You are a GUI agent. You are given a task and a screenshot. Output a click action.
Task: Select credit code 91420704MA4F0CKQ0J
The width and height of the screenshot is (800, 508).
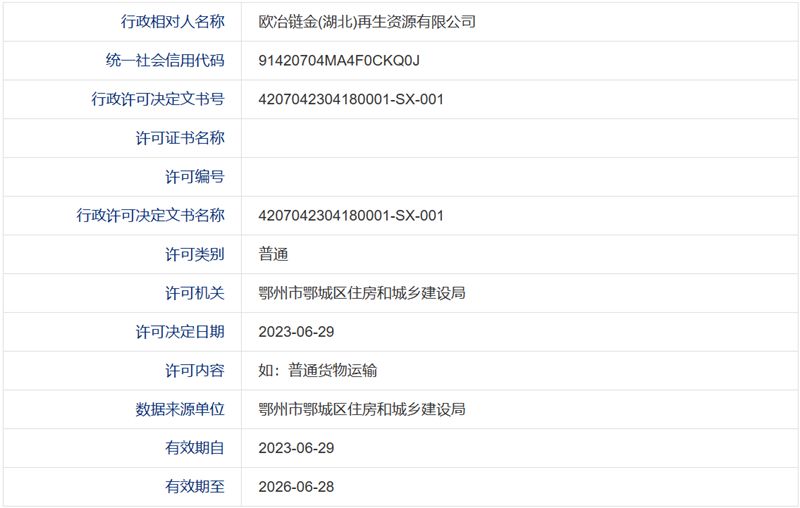point(339,60)
